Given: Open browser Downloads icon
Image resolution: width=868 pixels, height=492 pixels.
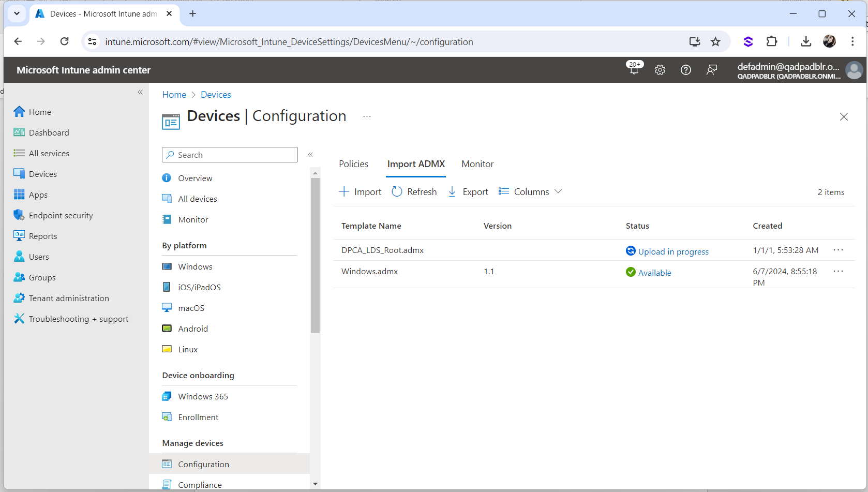Looking at the screenshot, I should coord(806,41).
